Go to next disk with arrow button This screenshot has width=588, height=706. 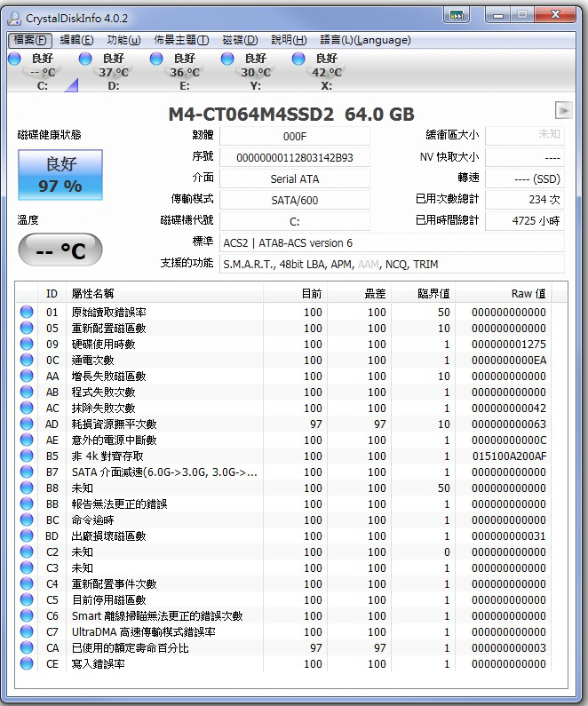563,110
